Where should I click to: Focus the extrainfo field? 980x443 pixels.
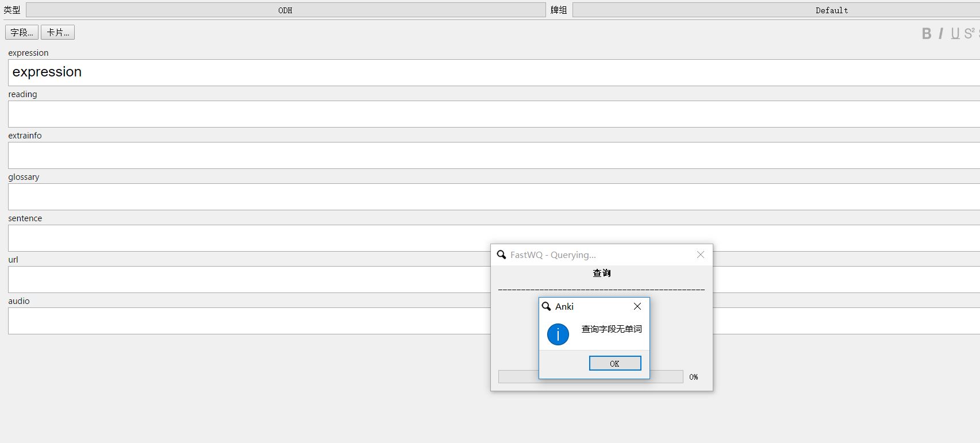click(494, 155)
